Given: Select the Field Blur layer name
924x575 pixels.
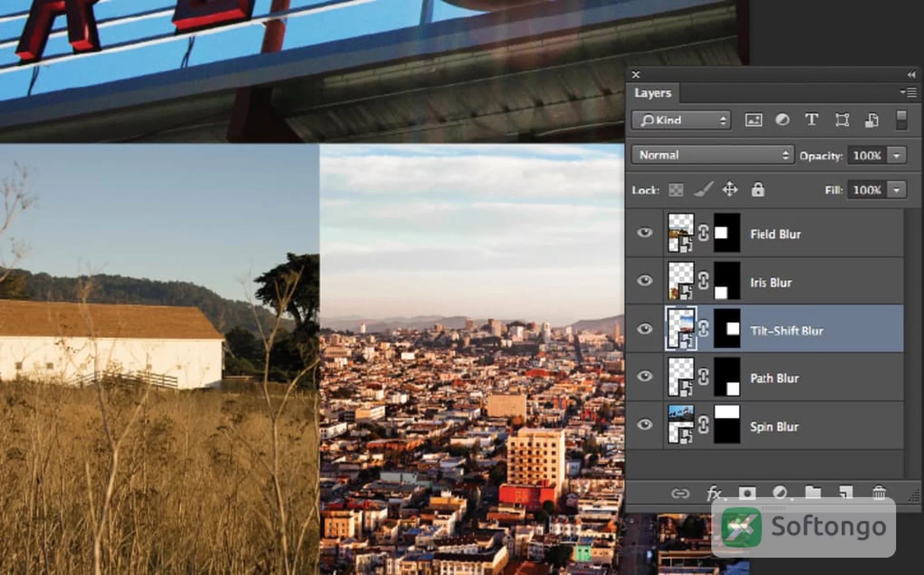Looking at the screenshot, I should [x=775, y=234].
